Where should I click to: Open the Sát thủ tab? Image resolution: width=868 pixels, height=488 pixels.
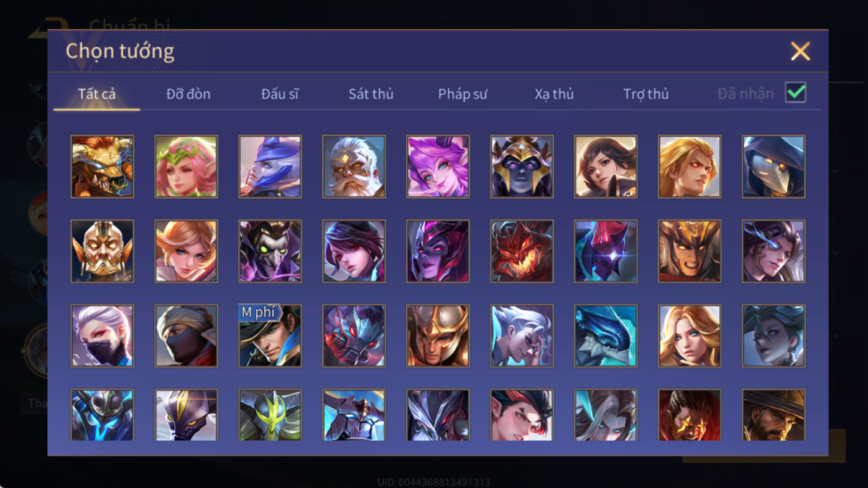tap(371, 94)
